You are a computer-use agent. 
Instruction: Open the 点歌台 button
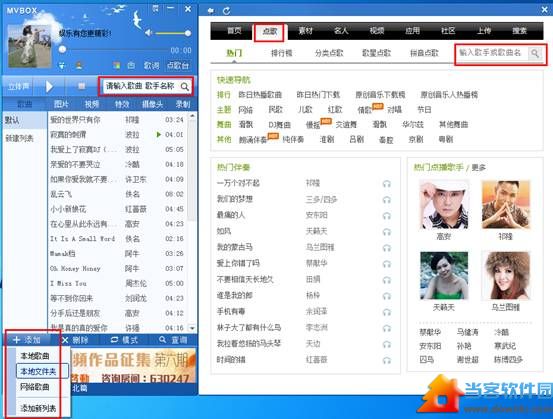tap(178, 66)
